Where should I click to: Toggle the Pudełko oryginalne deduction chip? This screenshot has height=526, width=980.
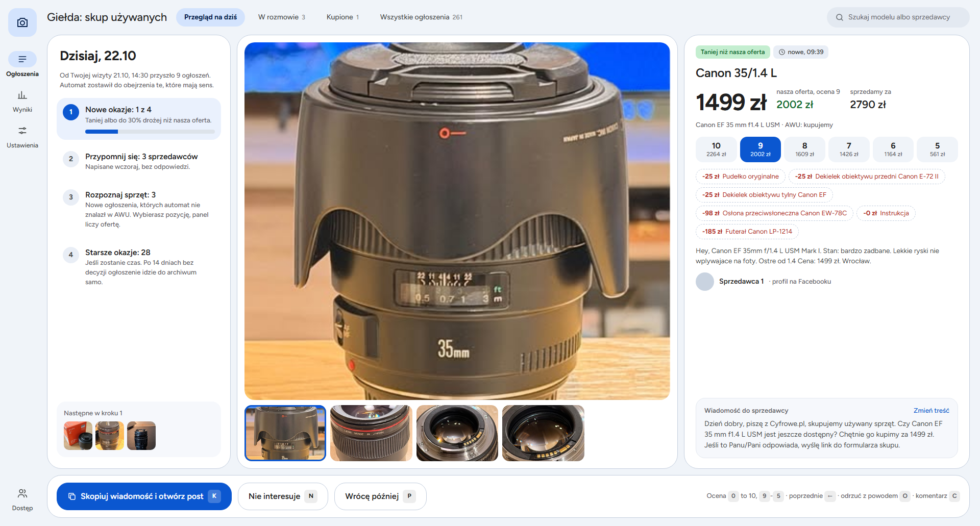pyautogui.click(x=741, y=177)
